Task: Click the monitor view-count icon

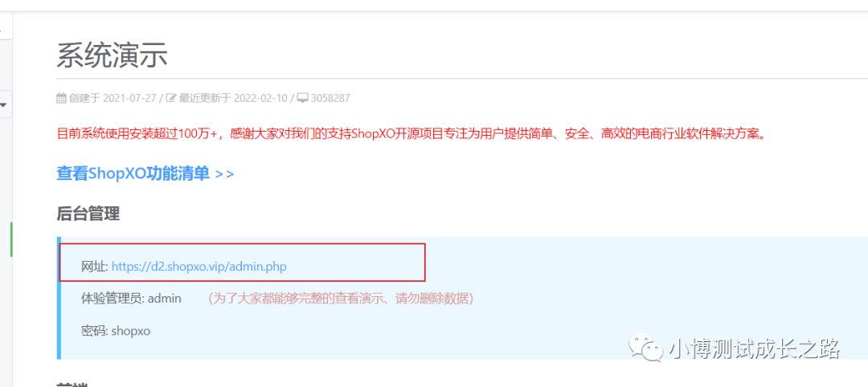Action: point(303,99)
